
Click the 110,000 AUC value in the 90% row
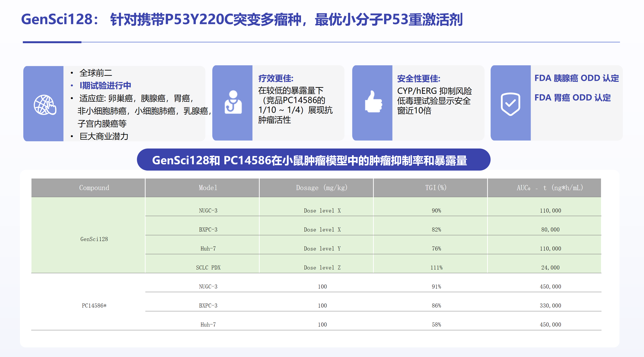pyautogui.click(x=551, y=211)
